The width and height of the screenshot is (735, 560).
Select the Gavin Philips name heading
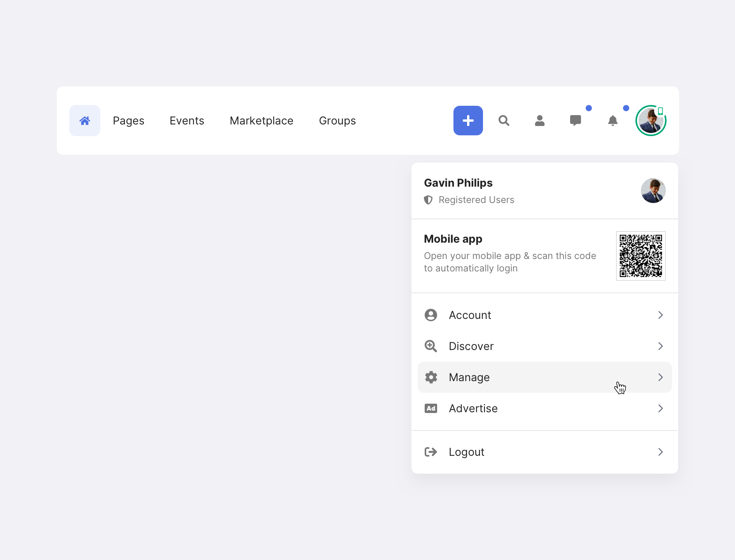coord(458,183)
